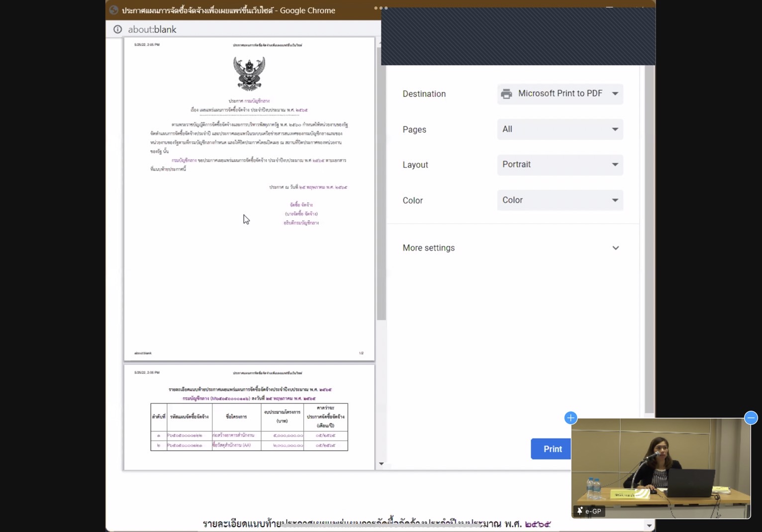The height and width of the screenshot is (532, 762).
Task: Click the Garuda emblem in the page preview
Action: (249, 74)
